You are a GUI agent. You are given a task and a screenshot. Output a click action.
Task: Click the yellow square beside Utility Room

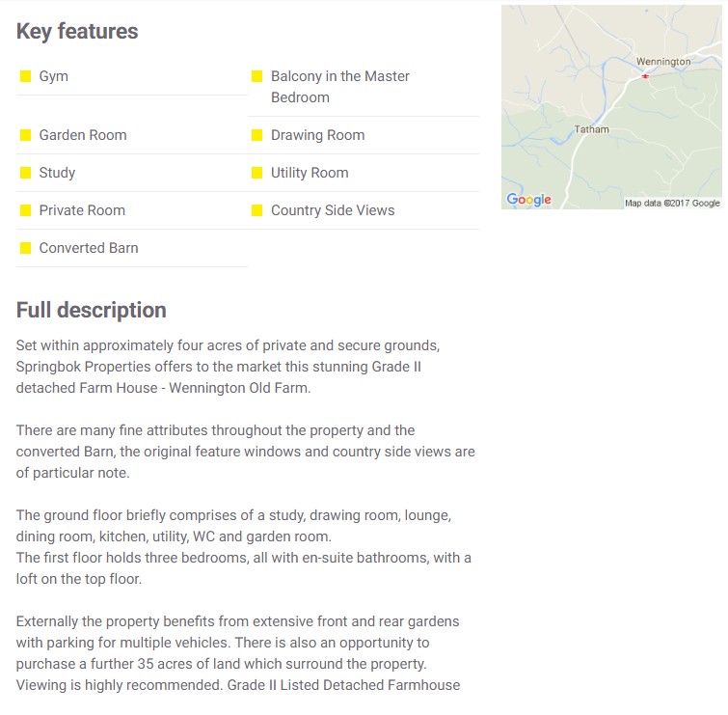(x=256, y=173)
